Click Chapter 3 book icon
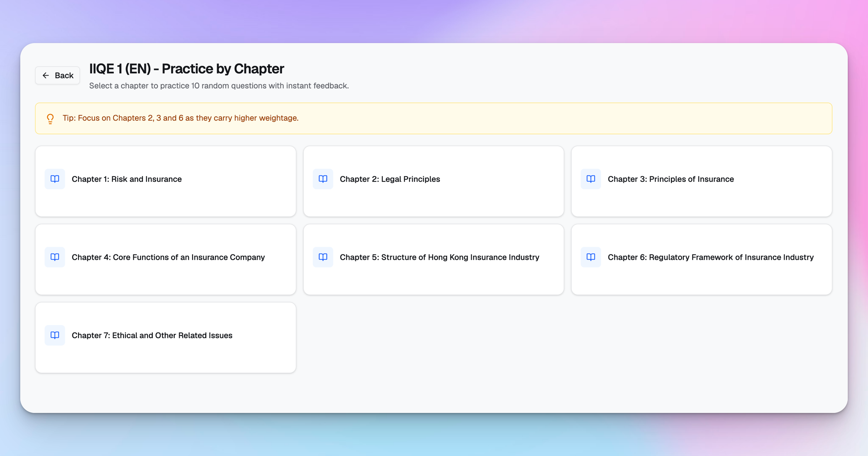Image resolution: width=868 pixels, height=456 pixels. coord(591,179)
